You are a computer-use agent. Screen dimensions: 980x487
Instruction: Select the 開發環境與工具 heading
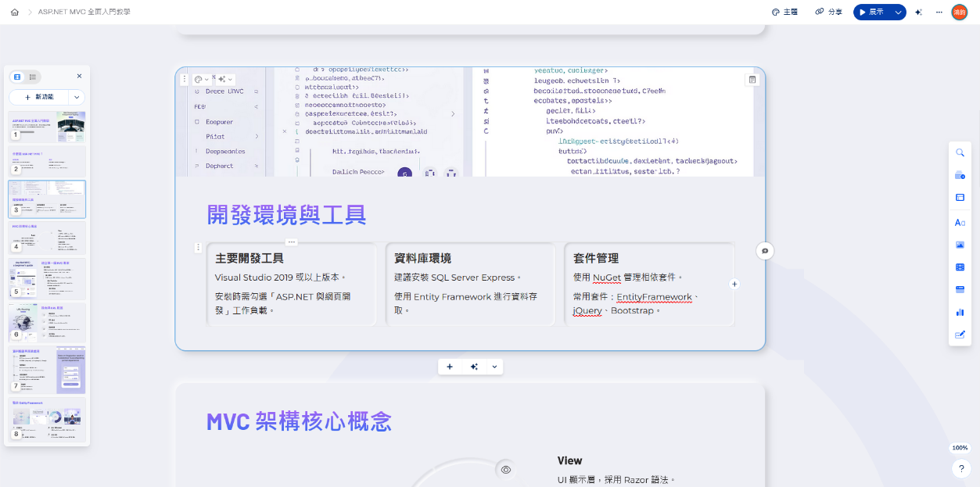coord(286,214)
